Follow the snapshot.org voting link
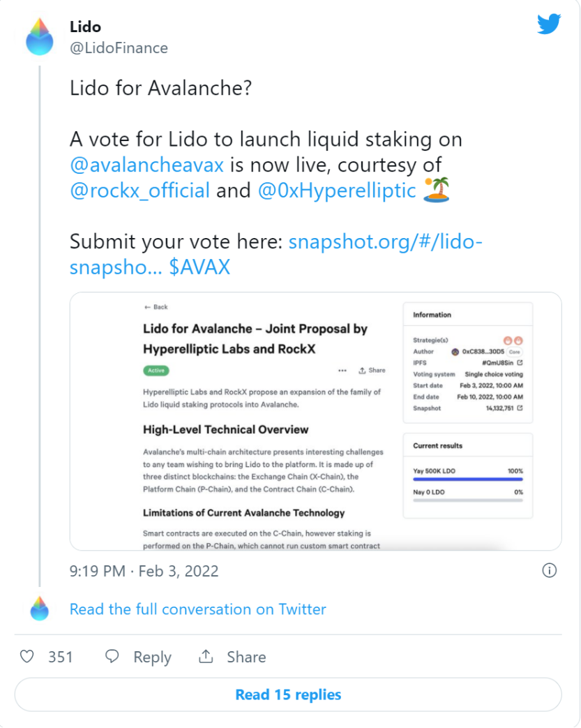 coord(276,254)
